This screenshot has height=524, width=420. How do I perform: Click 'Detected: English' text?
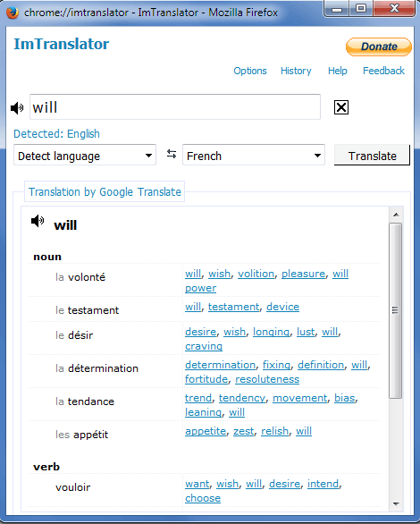click(56, 133)
